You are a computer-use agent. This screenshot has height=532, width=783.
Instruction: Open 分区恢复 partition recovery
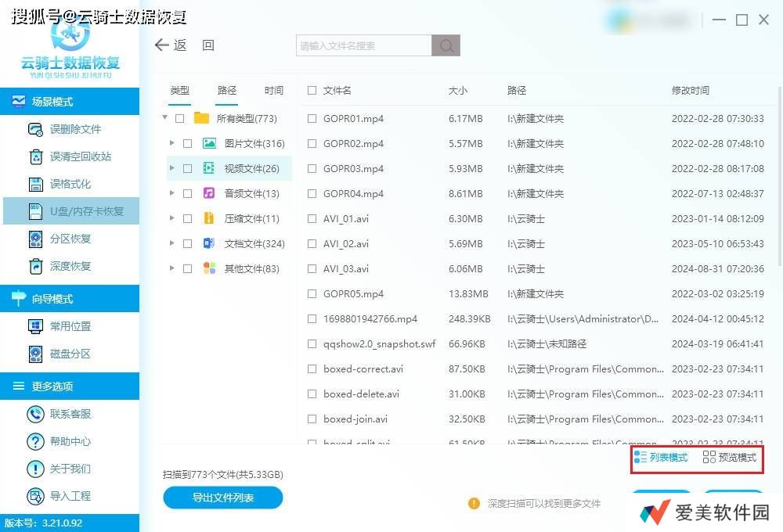click(36, 239)
